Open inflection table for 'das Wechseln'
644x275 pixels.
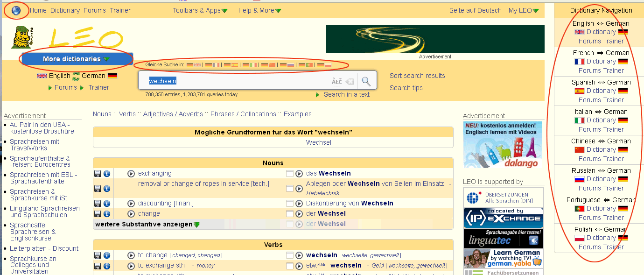pos(290,174)
